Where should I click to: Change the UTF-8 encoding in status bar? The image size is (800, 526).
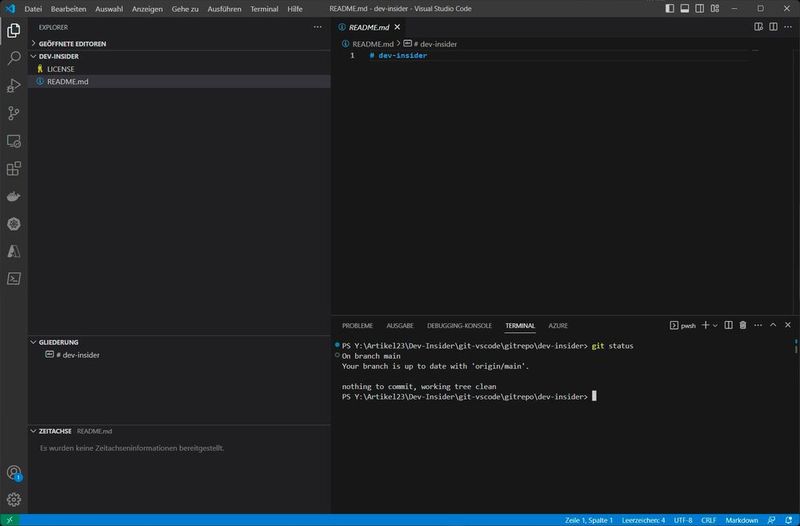point(683,520)
